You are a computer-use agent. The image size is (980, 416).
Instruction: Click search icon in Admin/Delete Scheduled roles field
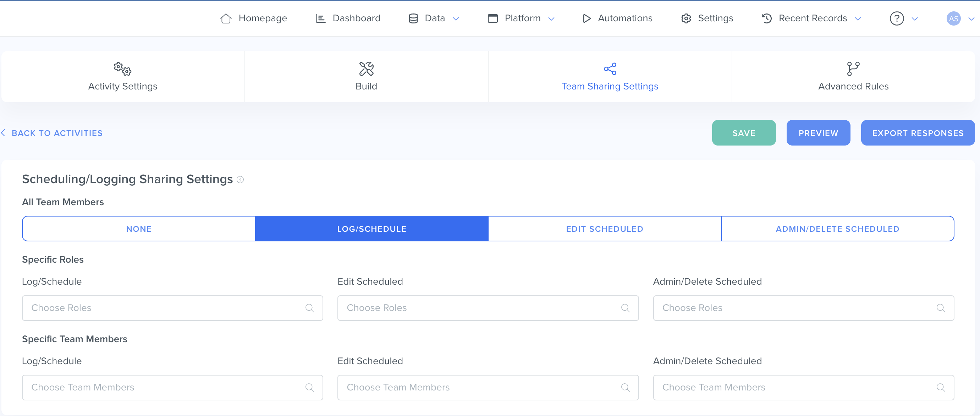pos(940,308)
